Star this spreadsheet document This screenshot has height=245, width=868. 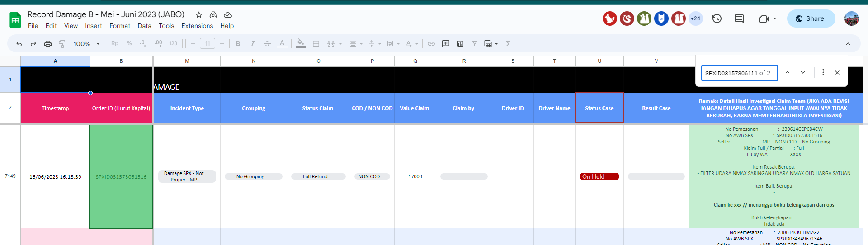tap(199, 15)
